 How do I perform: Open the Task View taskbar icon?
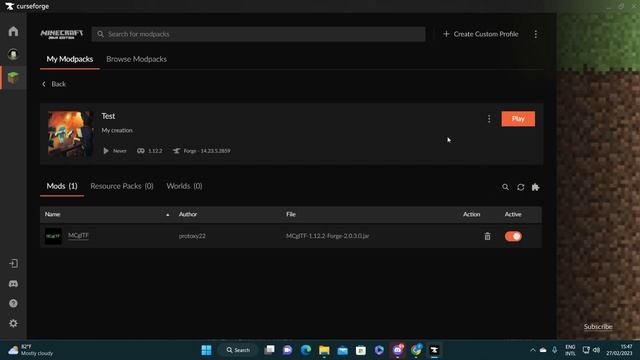click(269, 350)
